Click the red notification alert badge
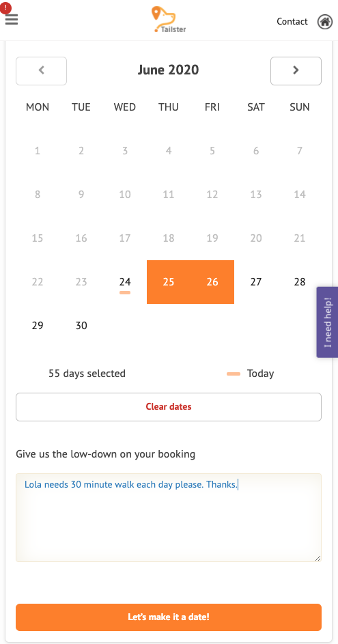 click(5, 8)
